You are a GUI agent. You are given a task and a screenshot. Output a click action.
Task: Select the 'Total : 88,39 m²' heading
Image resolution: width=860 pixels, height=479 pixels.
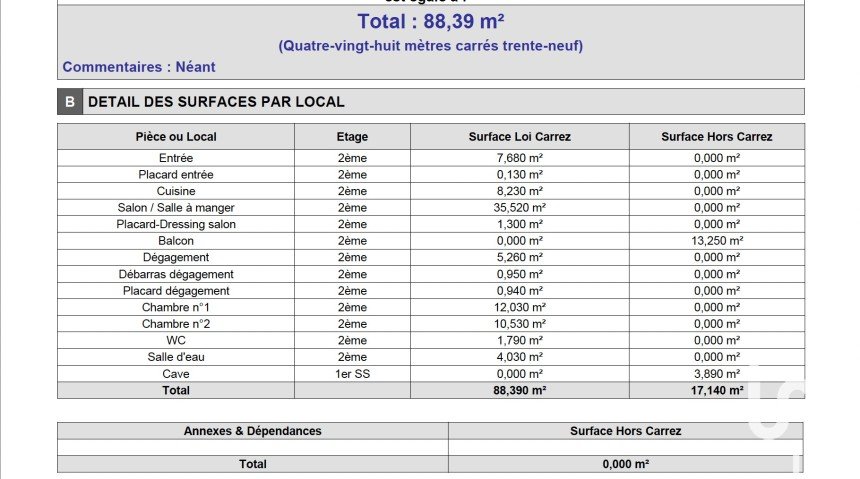[x=430, y=22]
